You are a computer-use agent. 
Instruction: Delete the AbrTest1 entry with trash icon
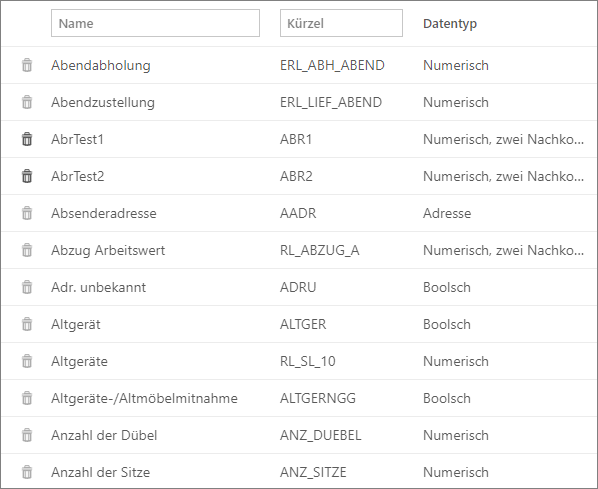(27, 139)
